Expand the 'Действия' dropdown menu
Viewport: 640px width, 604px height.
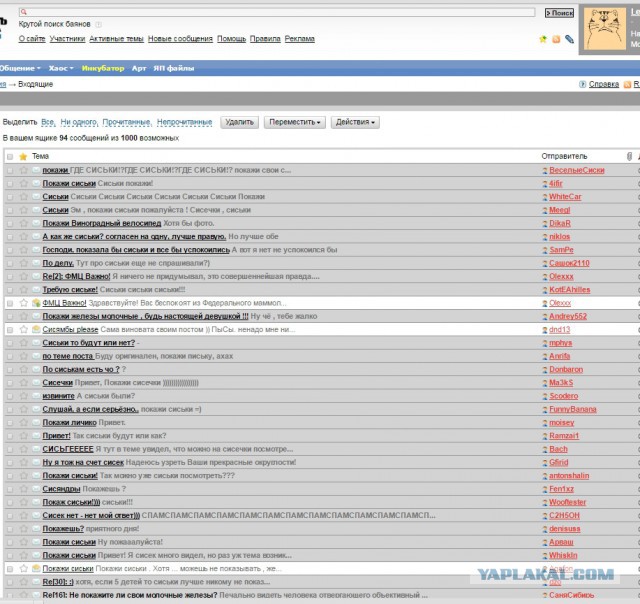[x=355, y=122]
